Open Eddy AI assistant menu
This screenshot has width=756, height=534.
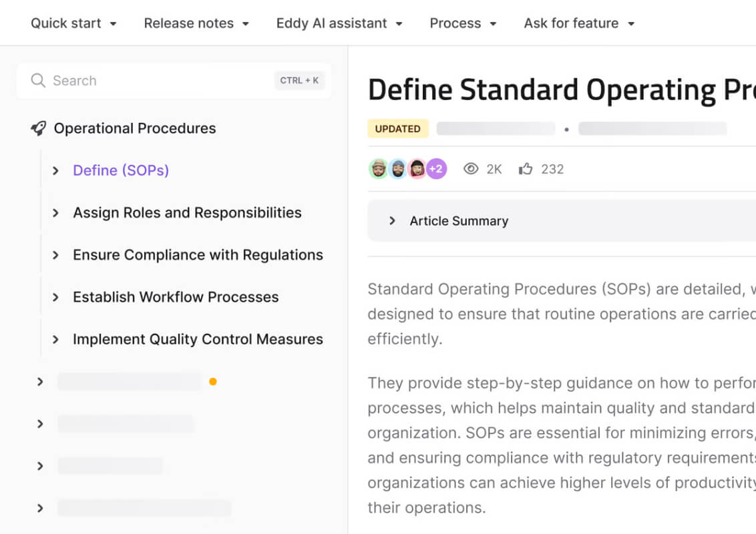tap(339, 23)
